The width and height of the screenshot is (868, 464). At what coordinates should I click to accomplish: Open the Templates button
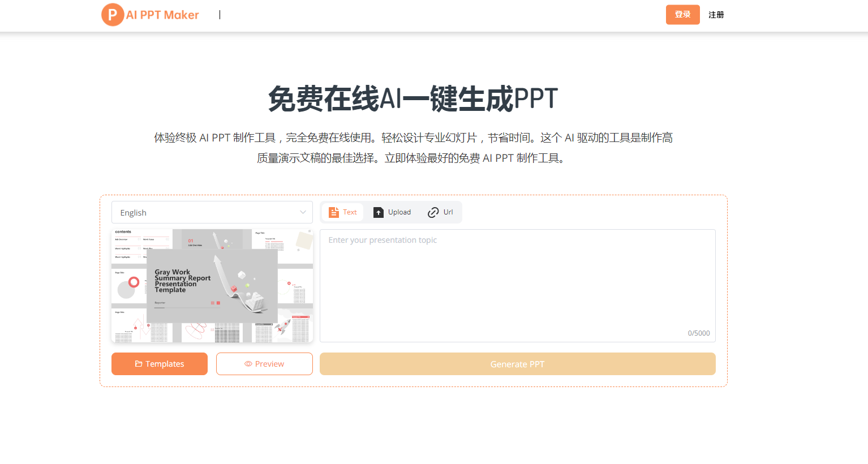coord(160,364)
